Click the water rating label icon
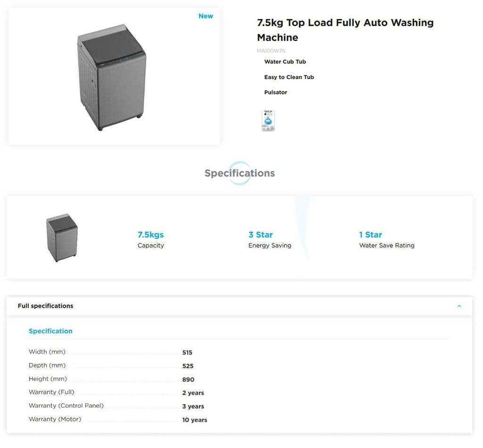Viewport: 483px width, 448px height. coord(268,120)
